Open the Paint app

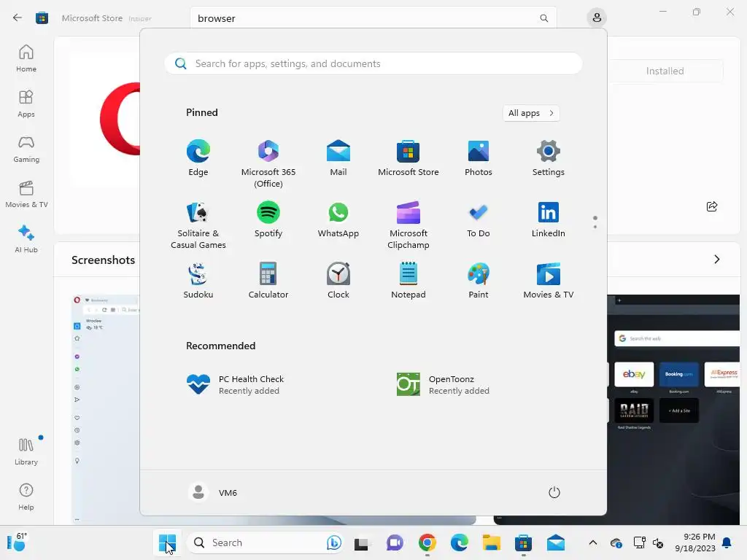point(479,281)
